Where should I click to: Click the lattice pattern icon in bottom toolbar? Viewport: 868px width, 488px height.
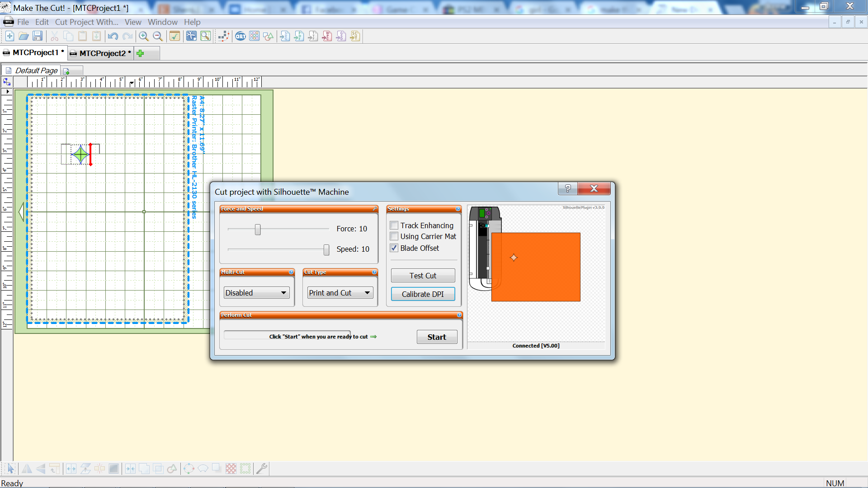[231, 469]
